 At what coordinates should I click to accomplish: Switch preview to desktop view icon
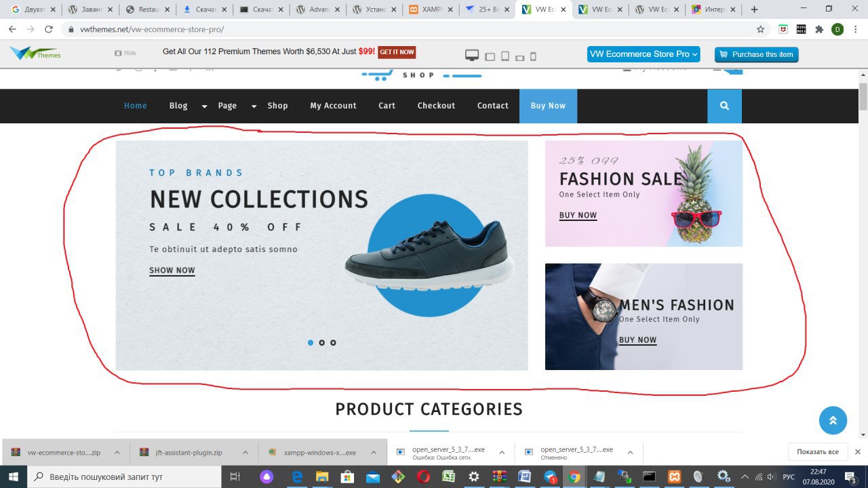click(472, 56)
